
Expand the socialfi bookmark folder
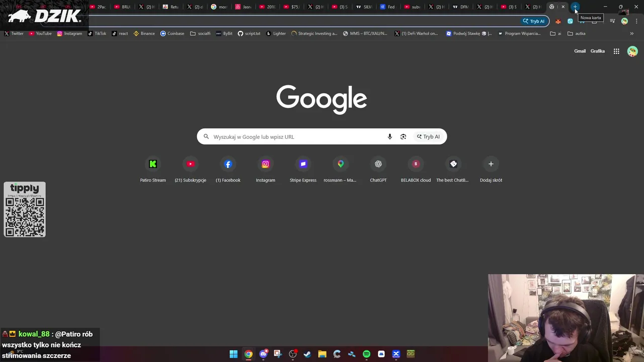click(x=200, y=34)
